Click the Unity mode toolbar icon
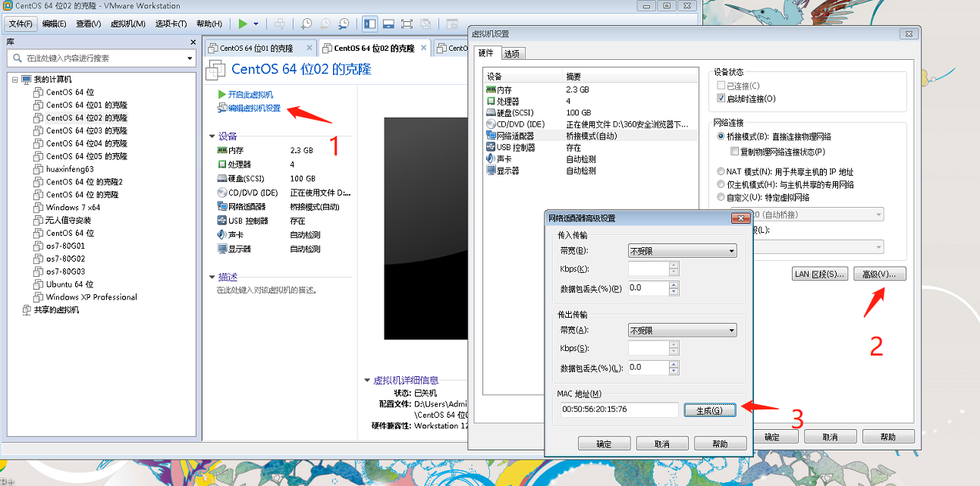 pyautogui.click(x=425, y=24)
